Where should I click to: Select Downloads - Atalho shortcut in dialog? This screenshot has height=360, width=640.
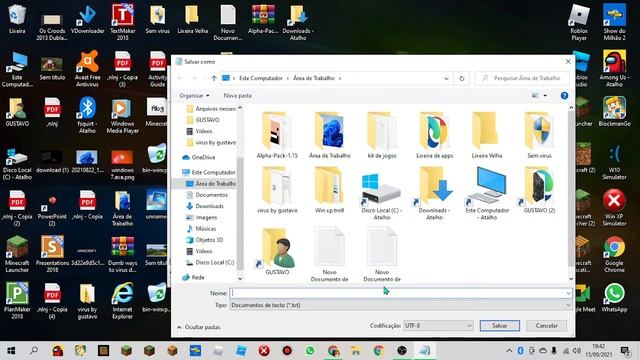434,193
